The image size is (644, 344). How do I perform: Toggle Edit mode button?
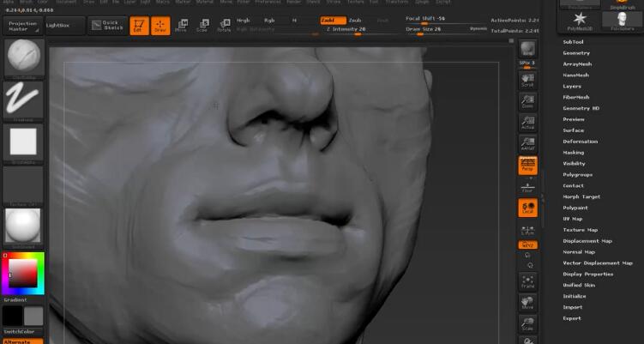(x=139, y=26)
